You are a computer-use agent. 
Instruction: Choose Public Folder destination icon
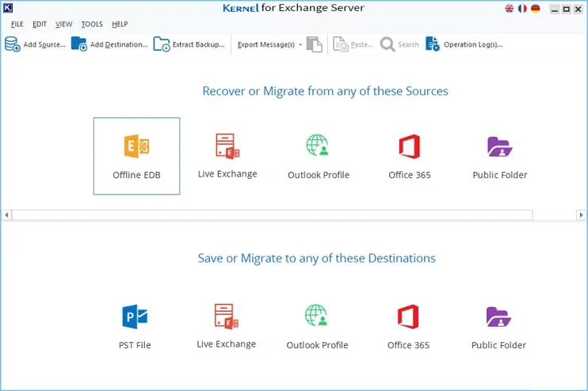tap(498, 317)
